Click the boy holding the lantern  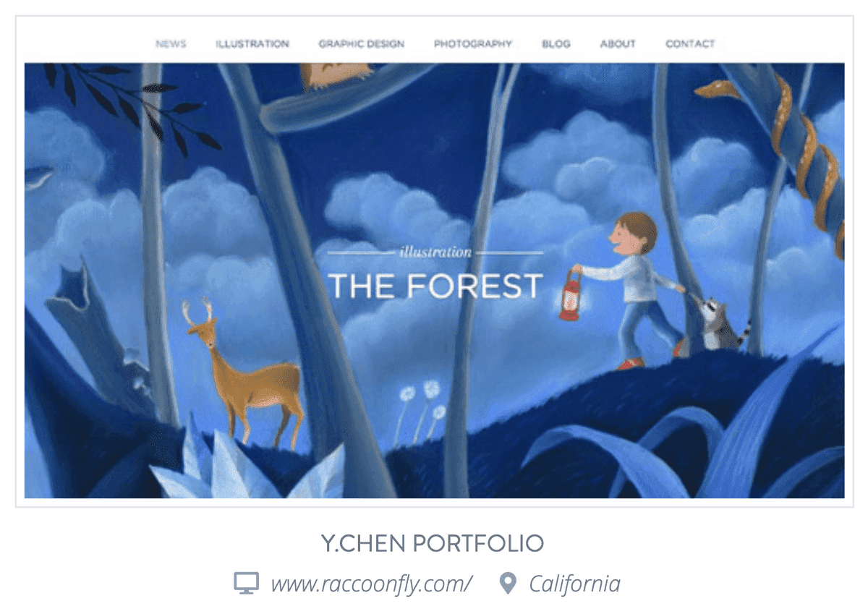(637, 289)
